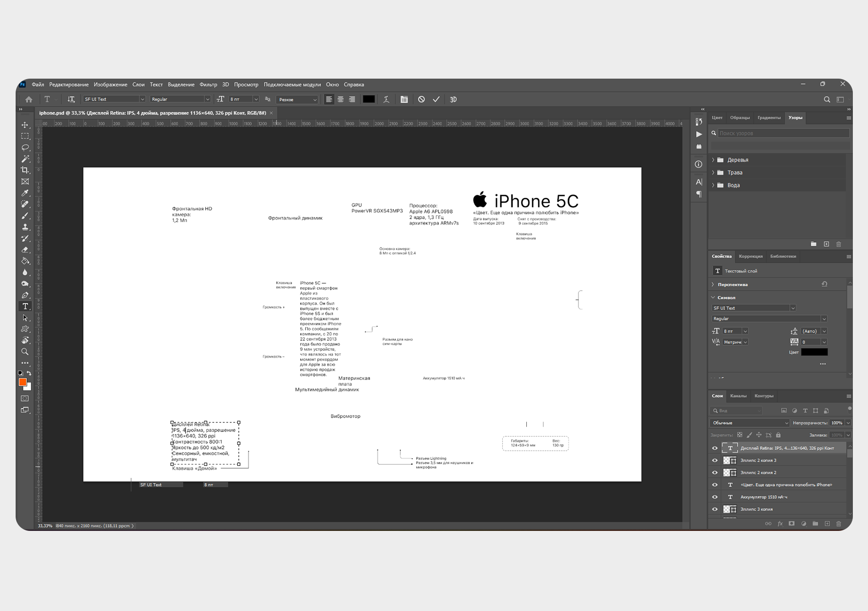Hide the 'Эллипс 3 копия' layer
The height and width of the screenshot is (611, 868).
tap(715, 509)
